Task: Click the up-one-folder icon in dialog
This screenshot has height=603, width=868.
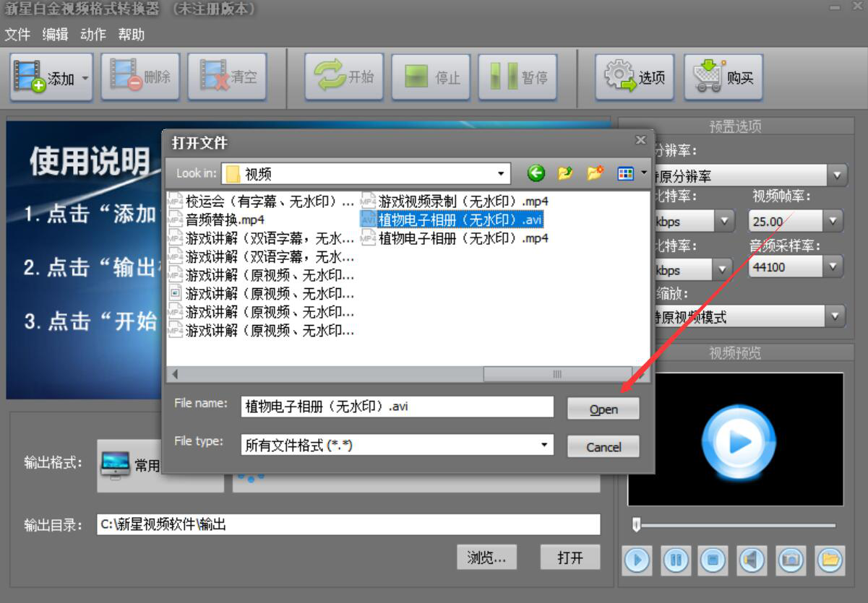Action: point(565,173)
